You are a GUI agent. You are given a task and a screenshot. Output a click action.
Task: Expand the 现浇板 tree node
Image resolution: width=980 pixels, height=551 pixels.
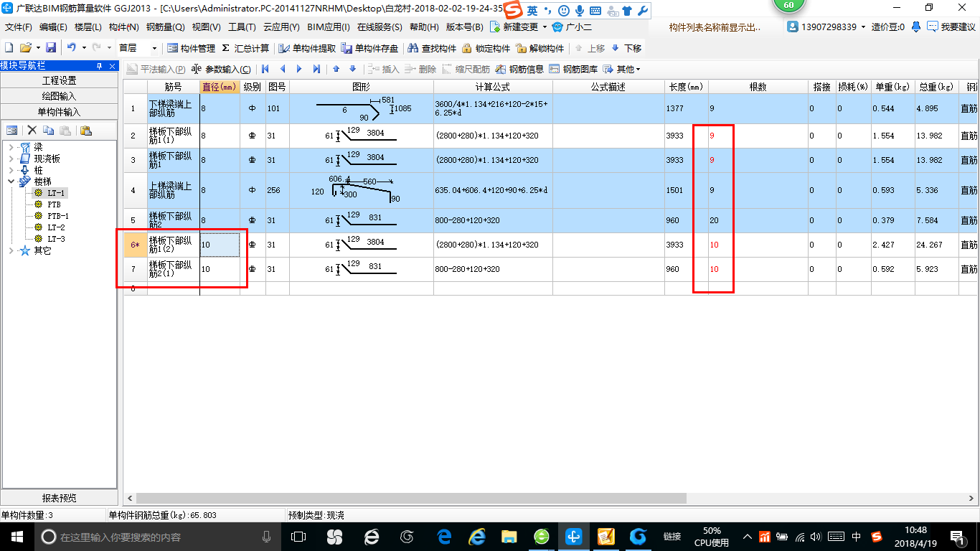click(11, 159)
